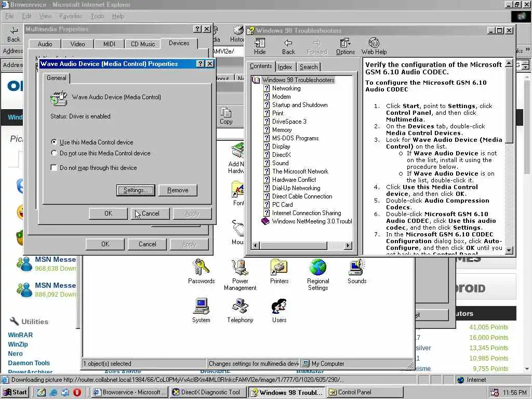Open the DirectX troubleshooter topic
The image size is (532, 399).
281,155
